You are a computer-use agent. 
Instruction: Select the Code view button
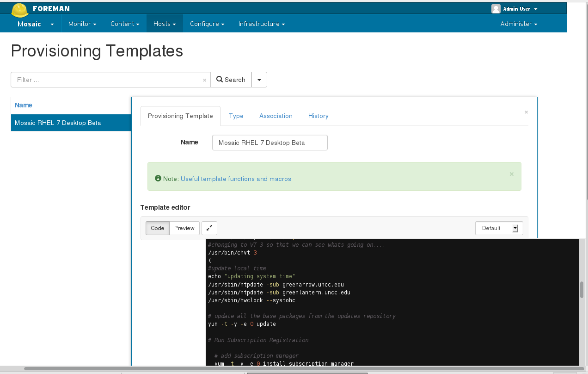[x=158, y=228]
